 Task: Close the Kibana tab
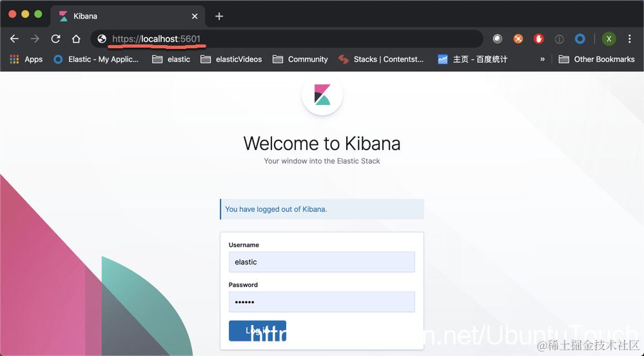pyautogui.click(x=195, y=16)
